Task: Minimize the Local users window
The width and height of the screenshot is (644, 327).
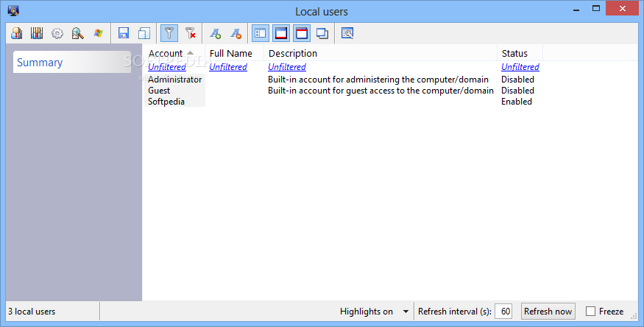Action: [576, 9]
